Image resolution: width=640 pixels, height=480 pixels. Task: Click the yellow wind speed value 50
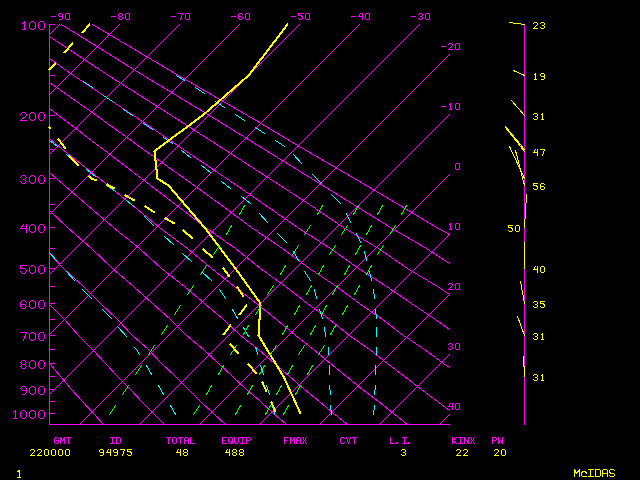pos(514,229)
